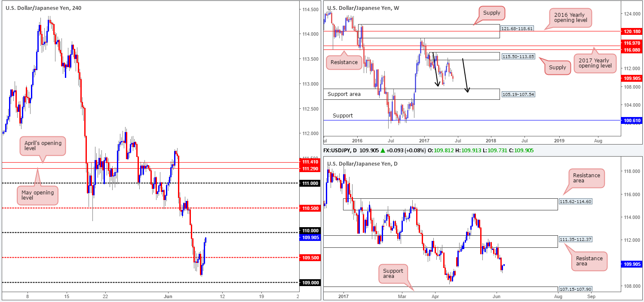Click the 109.905 blue current price label on 4H chart

pyautogui.click(x=310, y=237)
